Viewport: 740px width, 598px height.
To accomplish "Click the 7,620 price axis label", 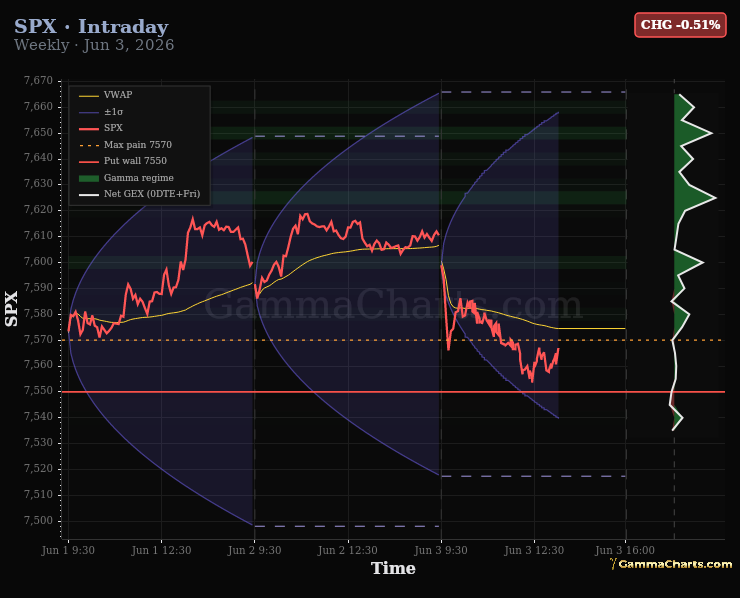I will tap(38, 210).
